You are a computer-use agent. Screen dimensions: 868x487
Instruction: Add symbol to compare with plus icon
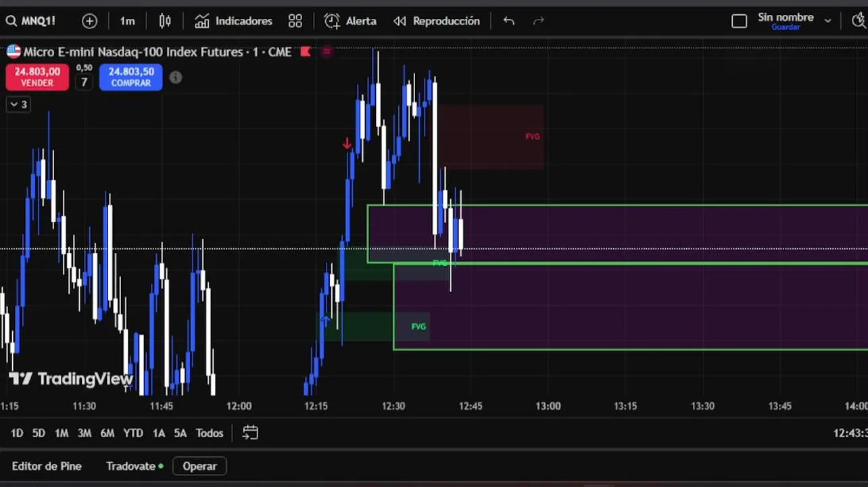tap(89, 21)
